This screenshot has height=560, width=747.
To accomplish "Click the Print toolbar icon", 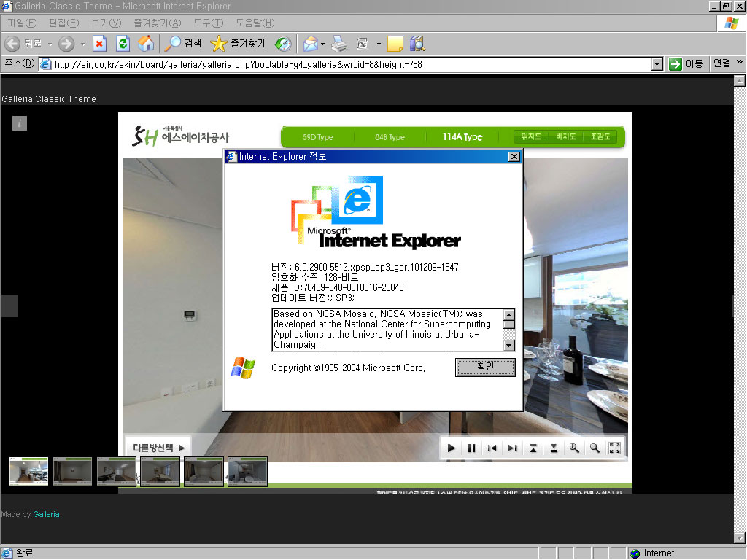I will [x=338, y=44].
